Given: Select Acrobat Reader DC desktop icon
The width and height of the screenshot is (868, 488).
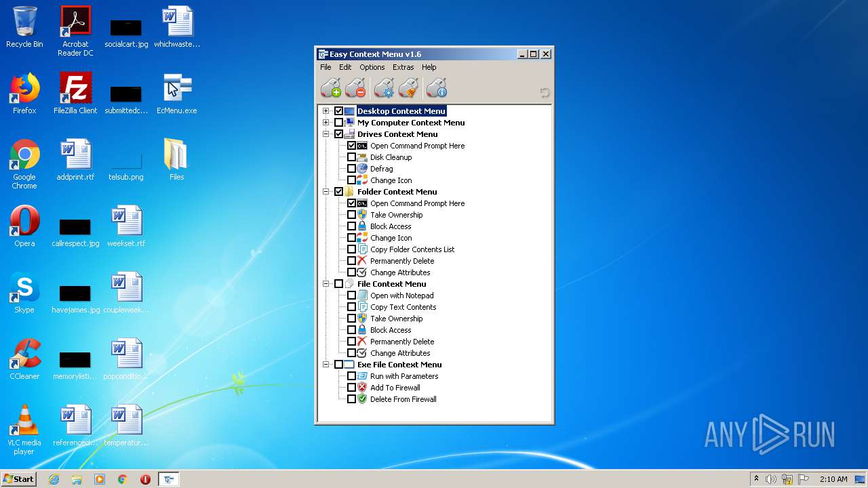Looking at the screenshot, I should point(75,32).
